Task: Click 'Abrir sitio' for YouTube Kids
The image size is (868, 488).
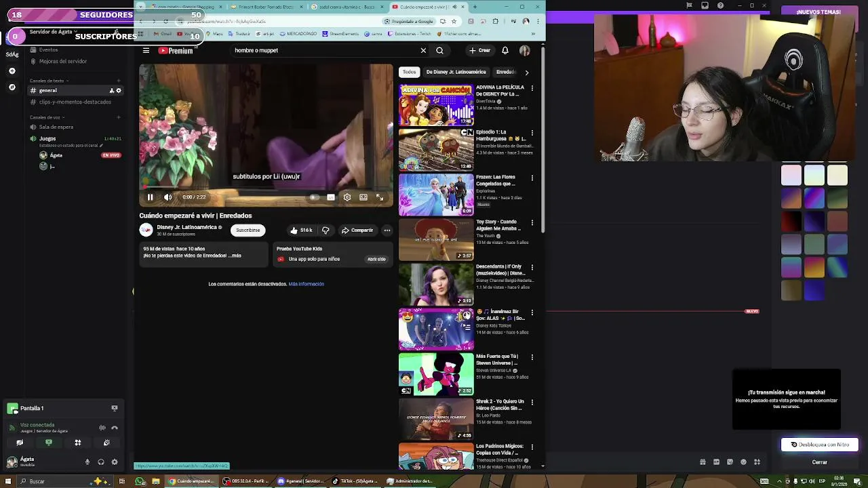Action: coord(376,259)
